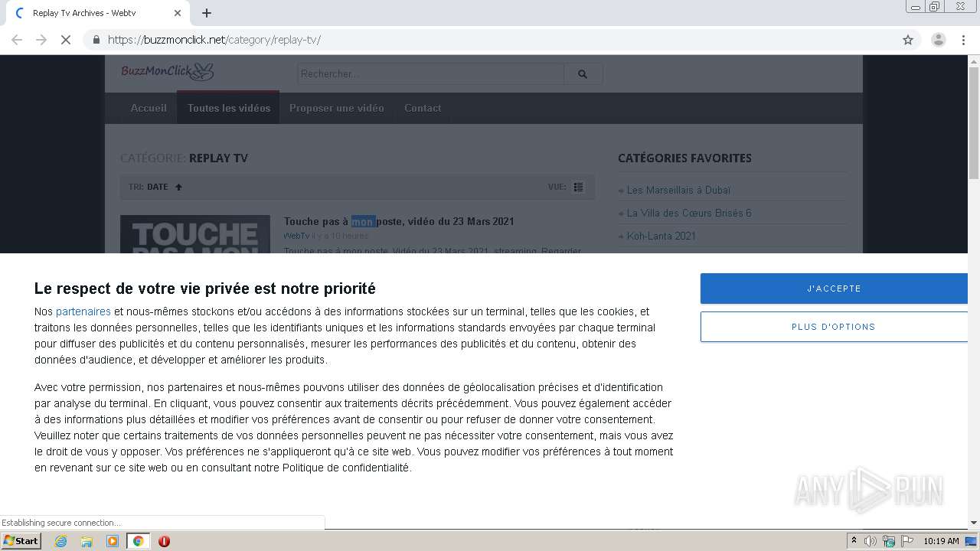The height and width of the screenshot is (551, 980).
Task: Bookmark this page with star icon
Action: point(908,40)
